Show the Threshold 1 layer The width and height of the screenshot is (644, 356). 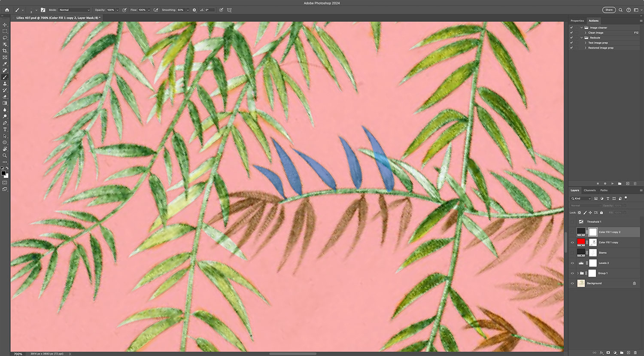(x=572, y=222)
